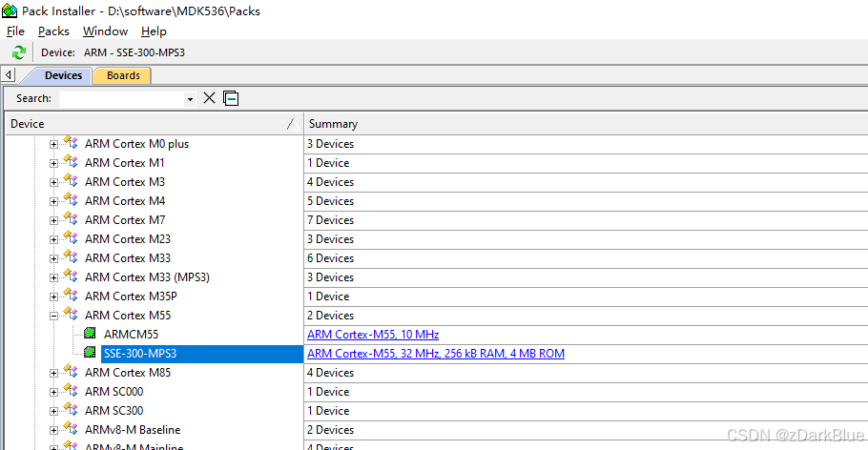The width and height of the screenshot is (868, 450).
Task: Select the ARM Cortex M85 tree row
Action: [127, 373]
